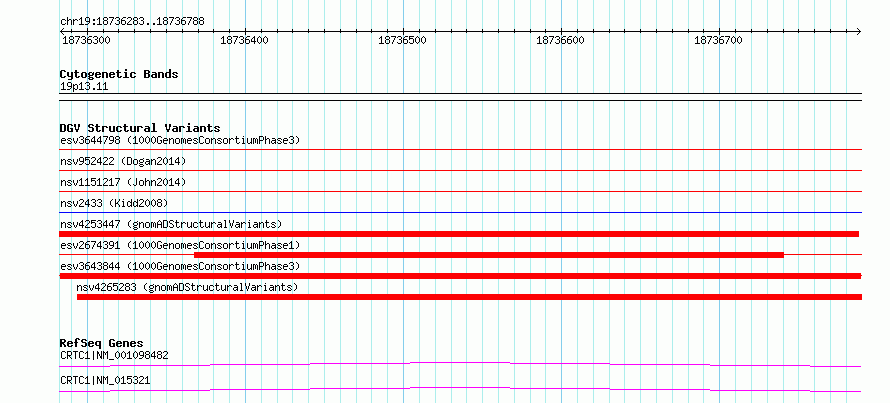This screenshot has height=403, width=890.
Task: Click the 18736700 ruler coordinate
Action: click(719, 40)
